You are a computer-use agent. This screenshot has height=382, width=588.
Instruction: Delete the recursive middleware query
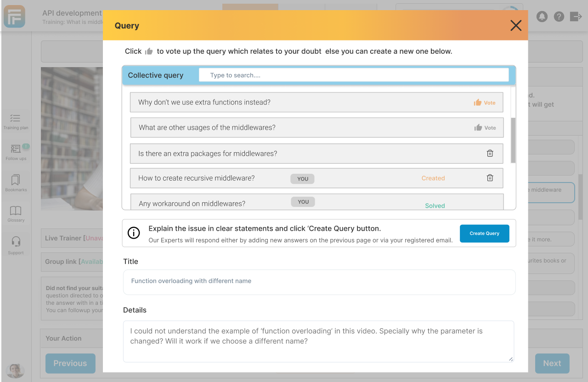point(490,177)
